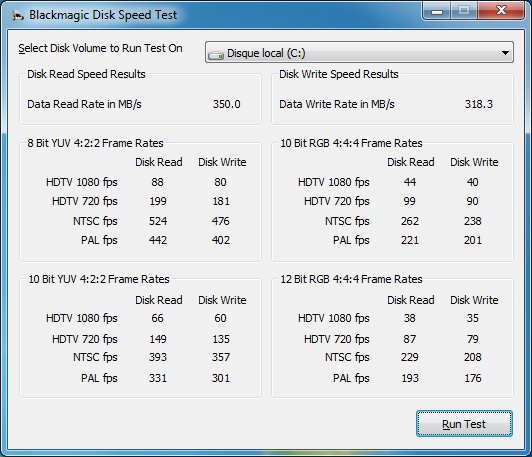Click the Select Disk Volume label

100,48
